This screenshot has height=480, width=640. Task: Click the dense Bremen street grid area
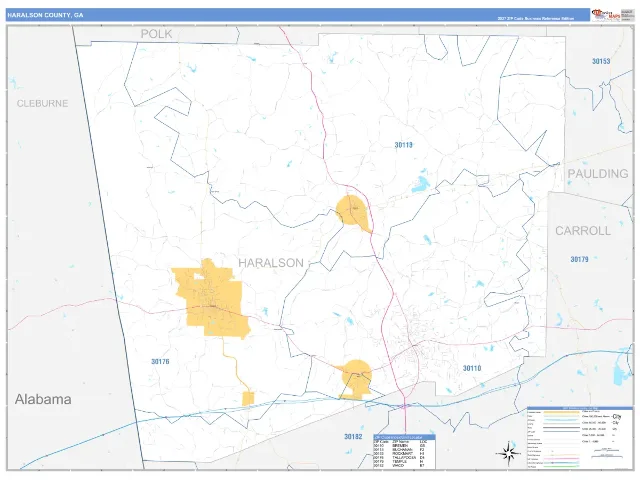pos(418,341)
